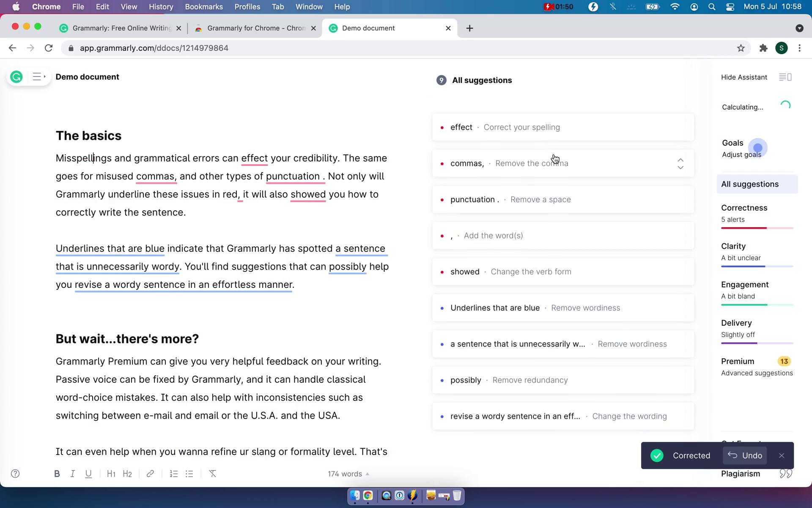Click the Demo document title
812x508 pixels.
tap(88, 77)
